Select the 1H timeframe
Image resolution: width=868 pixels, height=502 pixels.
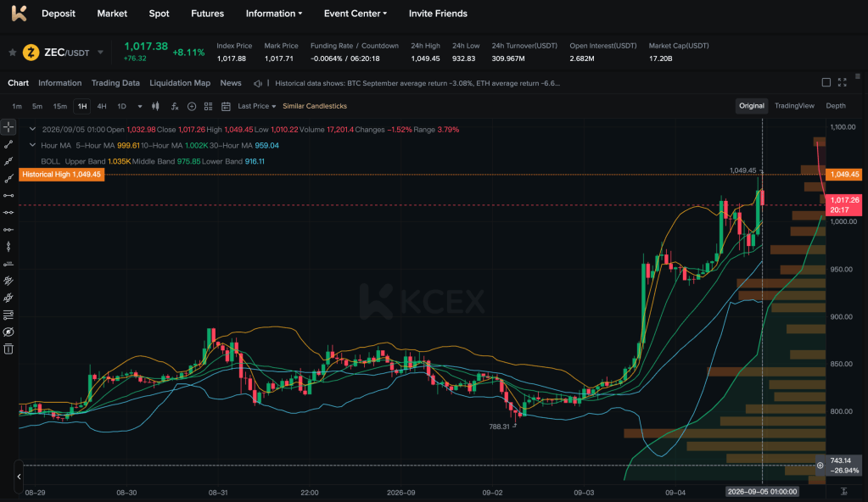click(x=82, y=106)
